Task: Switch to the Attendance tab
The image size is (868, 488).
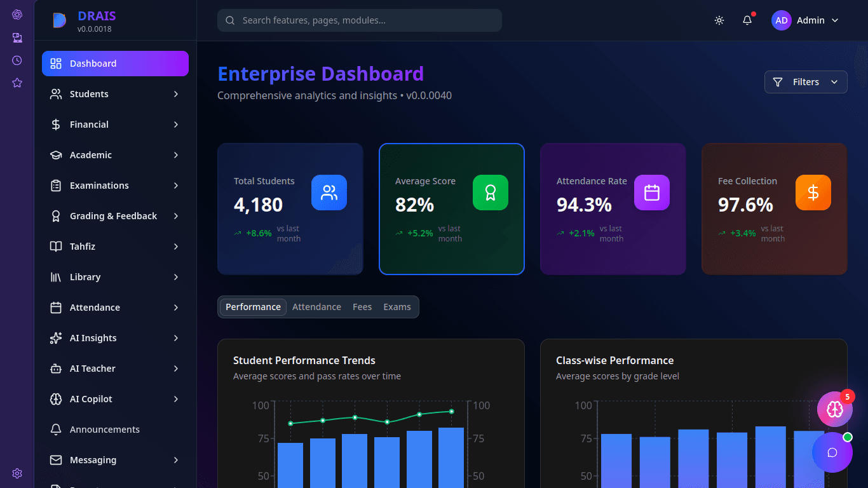Action: coord(316,306)
